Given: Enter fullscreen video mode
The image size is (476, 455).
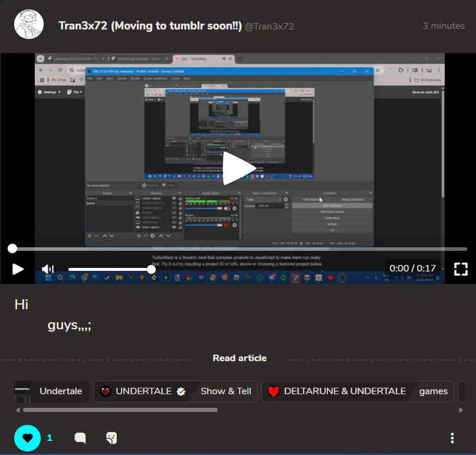Looking at the screenshot, I should tap(461, 269).
